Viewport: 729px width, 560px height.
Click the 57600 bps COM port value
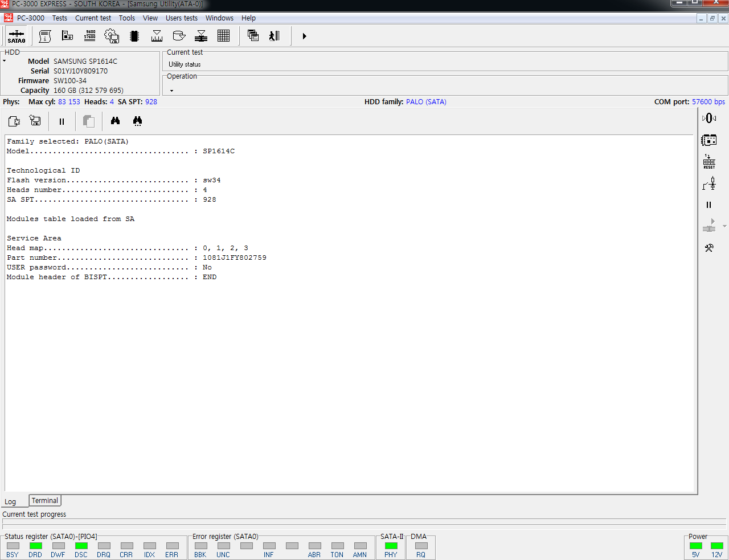pos(708,102)
